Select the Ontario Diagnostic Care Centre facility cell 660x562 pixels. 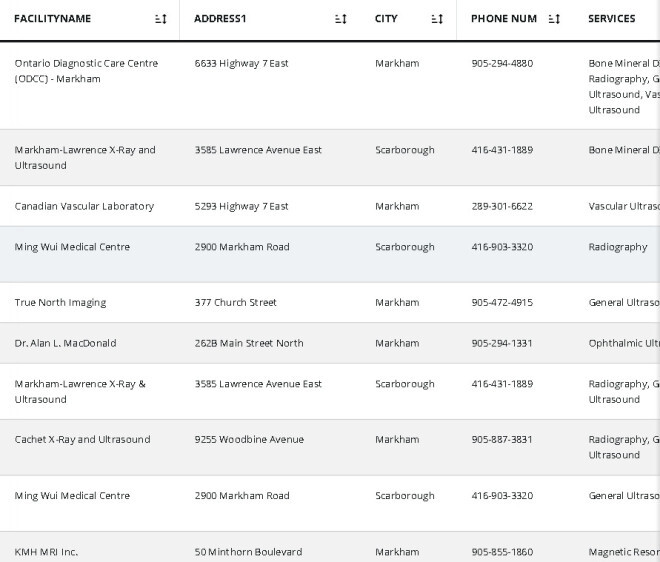(86, 71)
